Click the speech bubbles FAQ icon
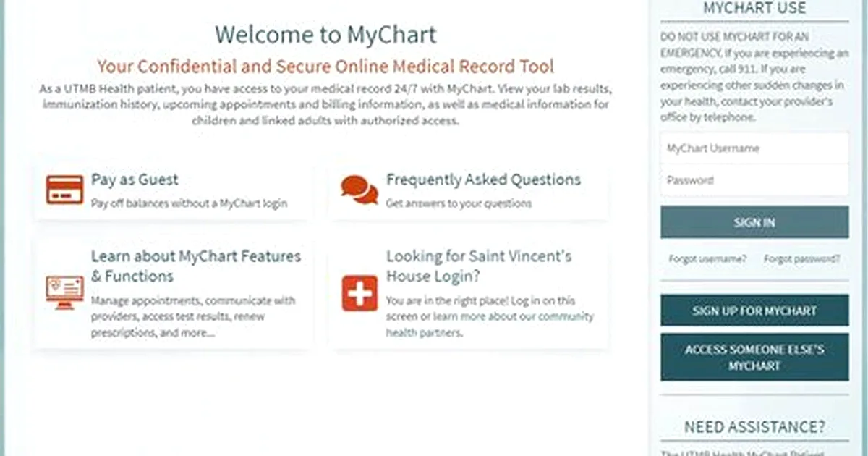Image resolution: width=868 pixels, height=456 pixels. (359, 190)
